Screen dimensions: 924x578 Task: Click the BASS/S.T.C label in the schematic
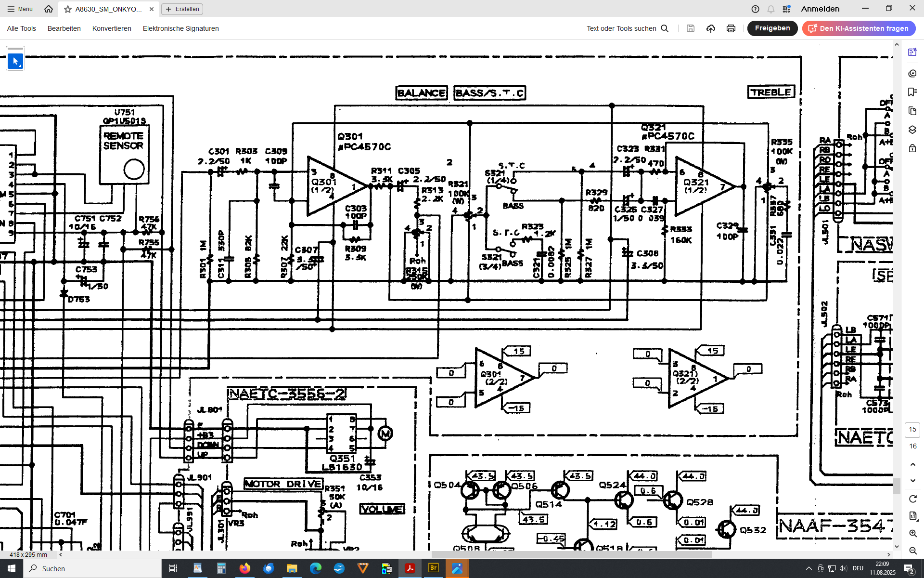point(489,93)
